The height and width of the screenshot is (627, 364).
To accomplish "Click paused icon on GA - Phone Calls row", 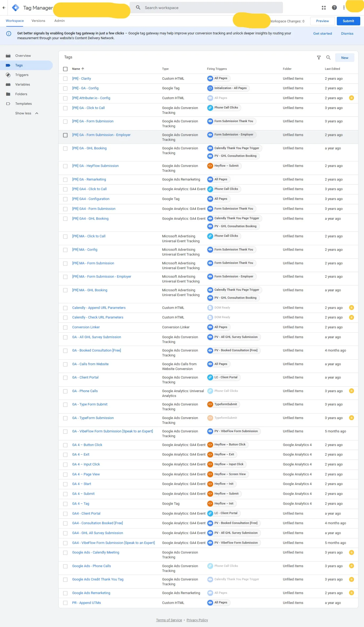I will 351,391.
